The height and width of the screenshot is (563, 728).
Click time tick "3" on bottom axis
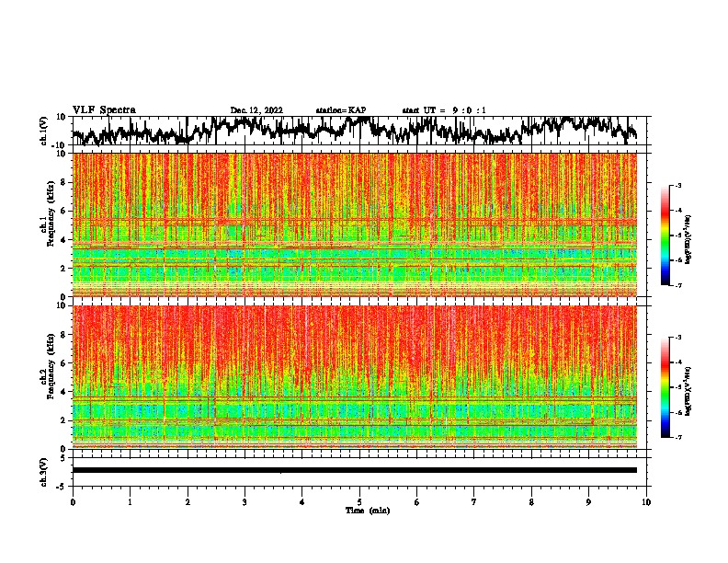point(245,502)
